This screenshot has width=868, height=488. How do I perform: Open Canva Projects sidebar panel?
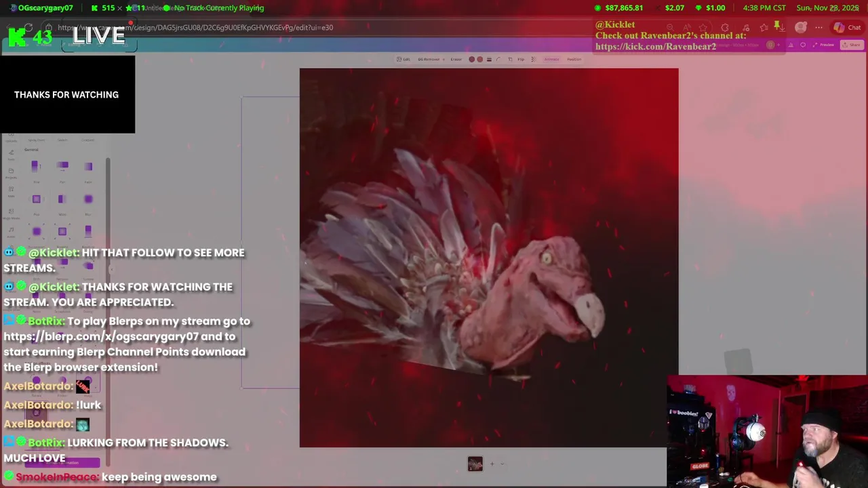[12, 174]
